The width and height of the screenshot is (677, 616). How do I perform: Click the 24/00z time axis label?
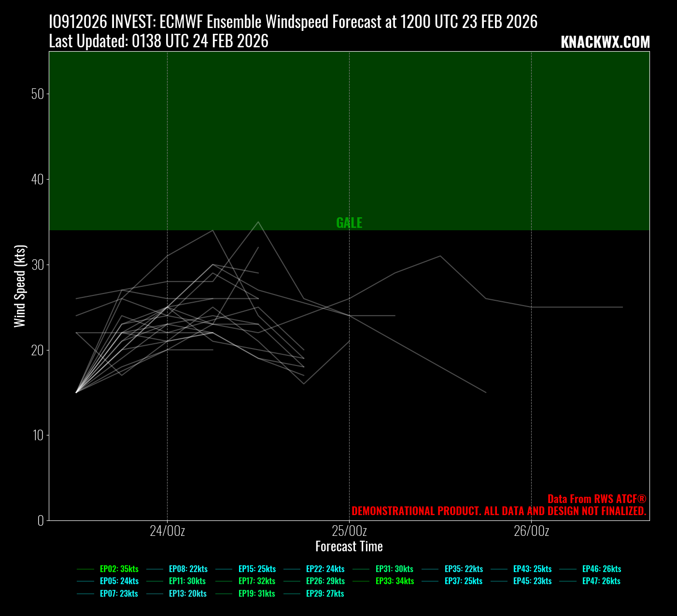(167, 531)
